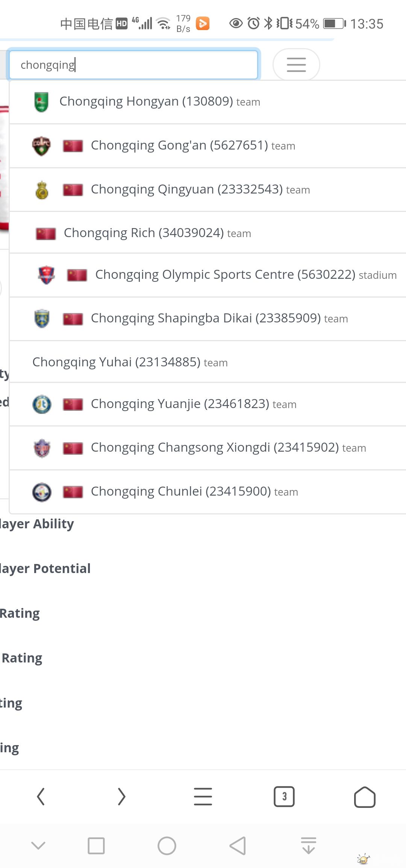Focus the search field containing chongqing

coord(133,65)
